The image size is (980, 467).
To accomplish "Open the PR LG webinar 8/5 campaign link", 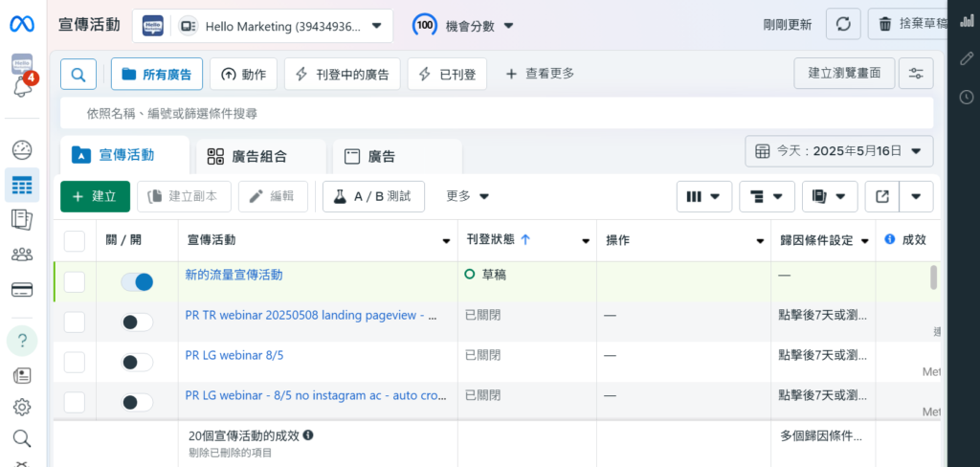I will (234, 355).
